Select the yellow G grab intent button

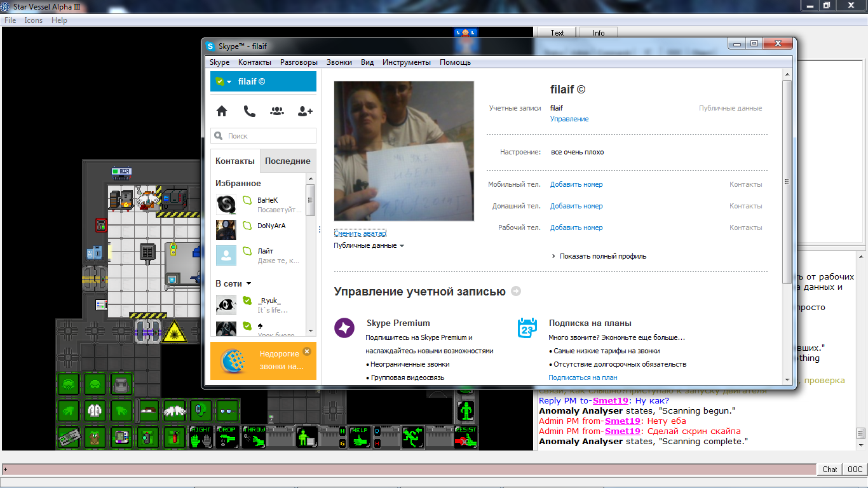point(343,443)
